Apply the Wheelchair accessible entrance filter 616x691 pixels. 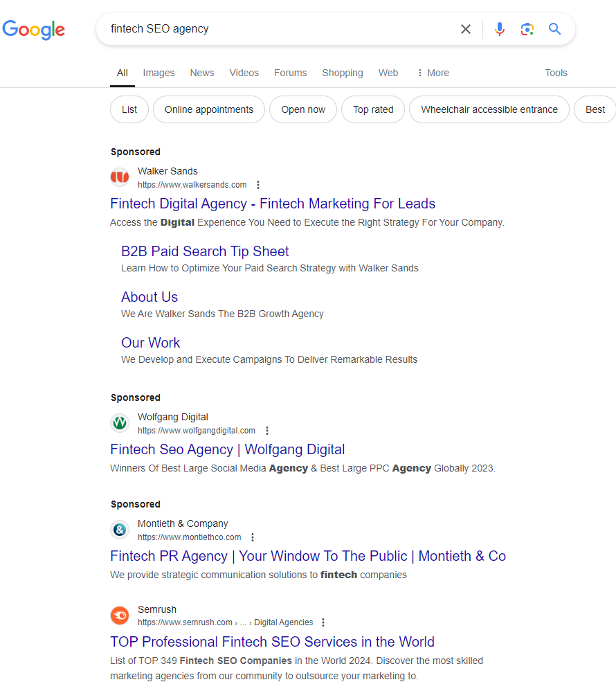(489, 109)
